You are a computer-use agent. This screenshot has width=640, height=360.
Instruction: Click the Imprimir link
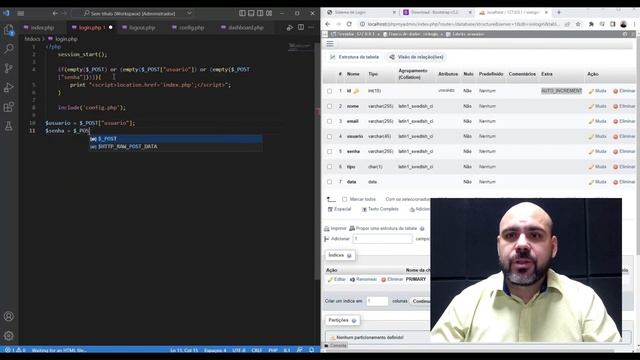coord(335,229)
